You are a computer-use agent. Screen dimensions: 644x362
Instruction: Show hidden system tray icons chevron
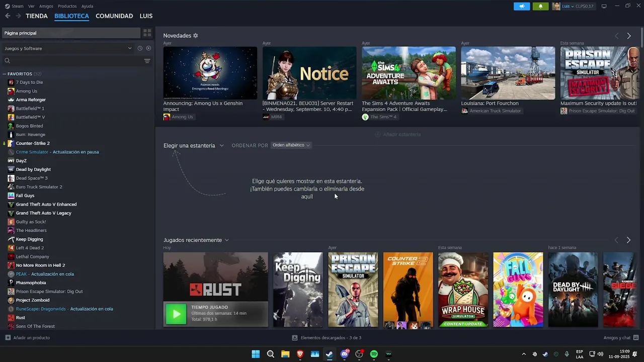click(524, 354)
